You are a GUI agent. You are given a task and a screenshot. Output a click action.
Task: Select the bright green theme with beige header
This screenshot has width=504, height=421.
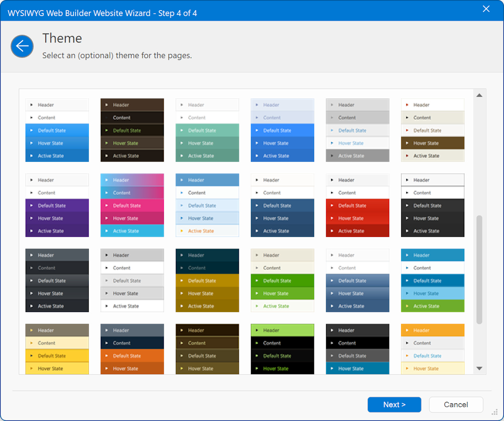click(282, 280)
